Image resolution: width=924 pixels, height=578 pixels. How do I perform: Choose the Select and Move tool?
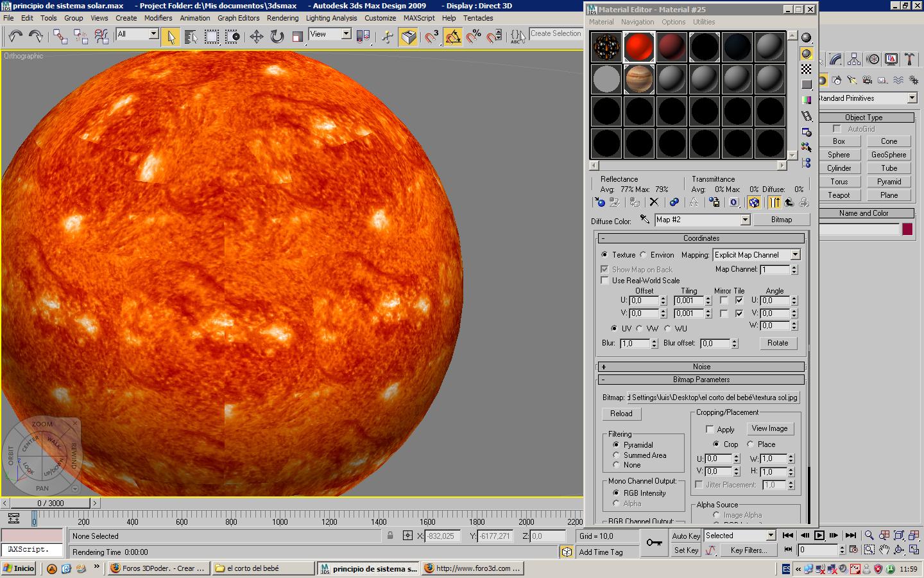(x=257, y=37)
